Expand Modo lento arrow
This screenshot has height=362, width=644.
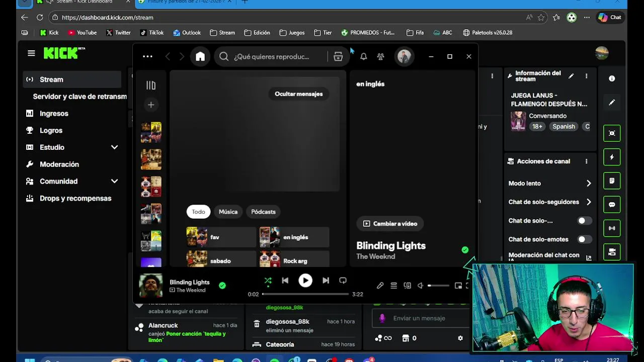point(589,184)
